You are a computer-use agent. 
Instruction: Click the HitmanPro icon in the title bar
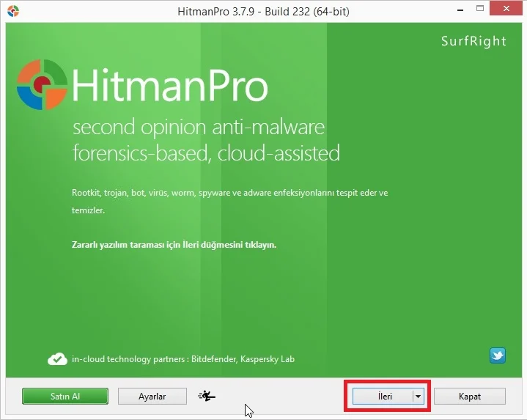click(12, 12)
